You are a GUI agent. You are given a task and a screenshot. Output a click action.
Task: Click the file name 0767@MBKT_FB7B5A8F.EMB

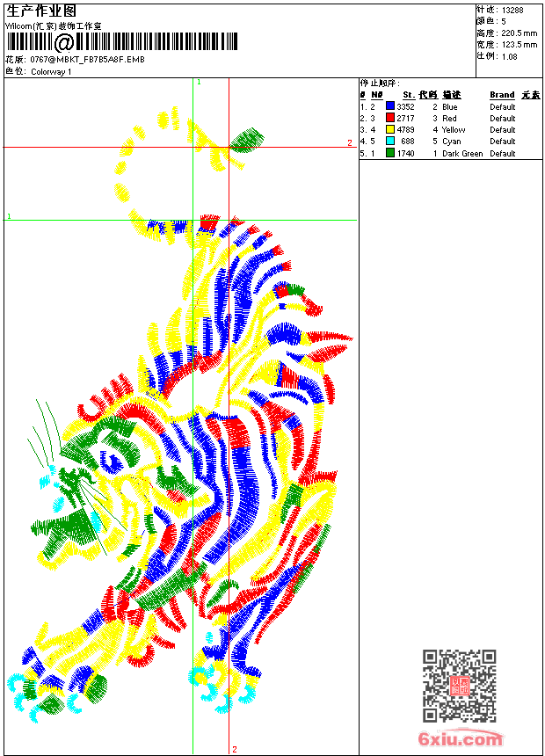click(x=87, y=60)
